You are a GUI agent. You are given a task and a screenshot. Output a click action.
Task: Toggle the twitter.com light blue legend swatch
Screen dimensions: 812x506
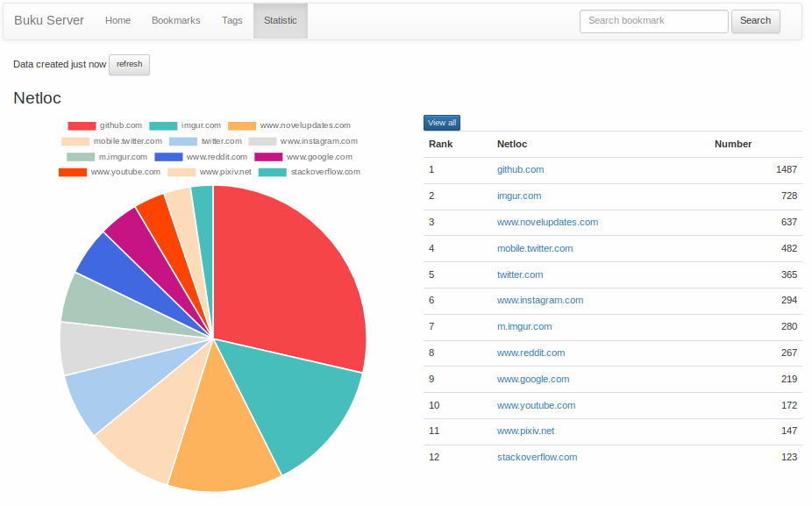pyautogui.click(x=183, y=141)
